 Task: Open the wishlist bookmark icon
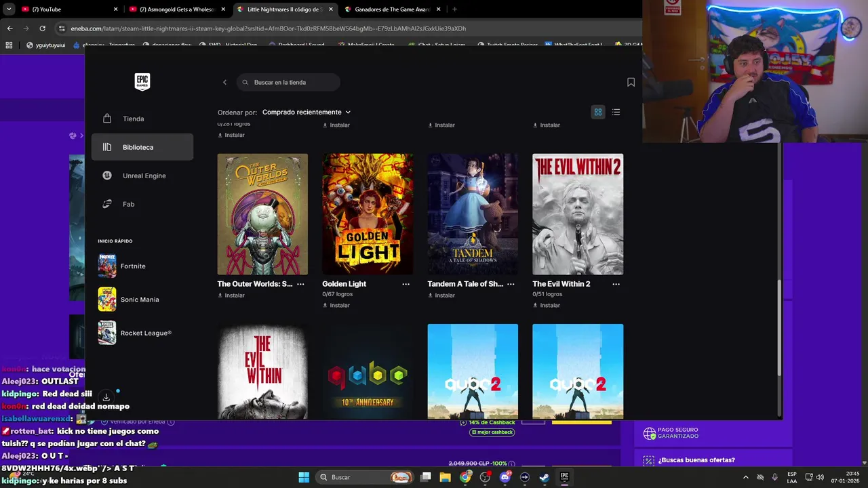[x=631, y=82]
